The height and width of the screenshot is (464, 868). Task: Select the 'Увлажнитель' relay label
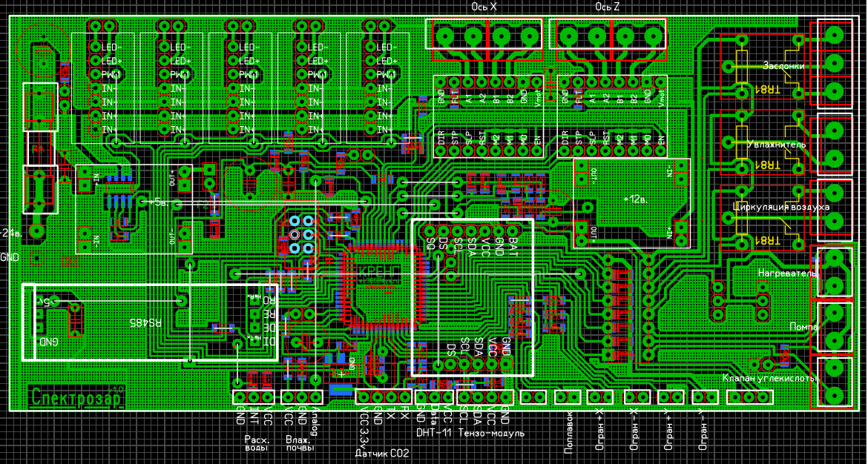pyautogui.click(x=776, y=145)
